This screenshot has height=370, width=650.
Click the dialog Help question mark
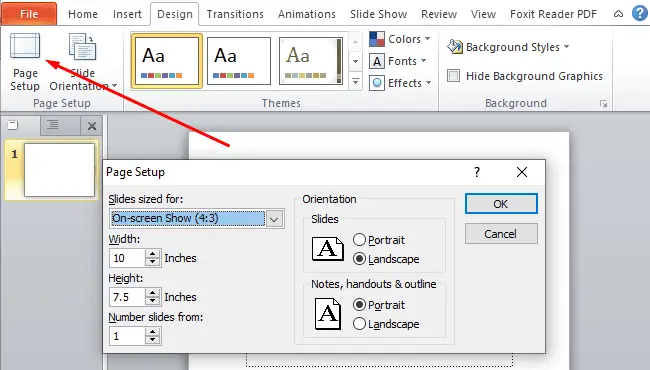(477, 172)
